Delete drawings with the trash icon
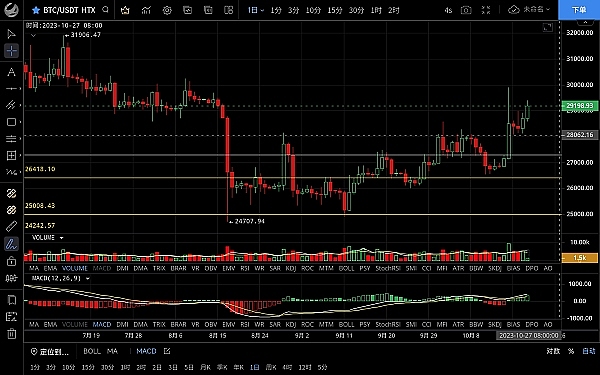Screen dimensions: 600x375 (11, 334)
